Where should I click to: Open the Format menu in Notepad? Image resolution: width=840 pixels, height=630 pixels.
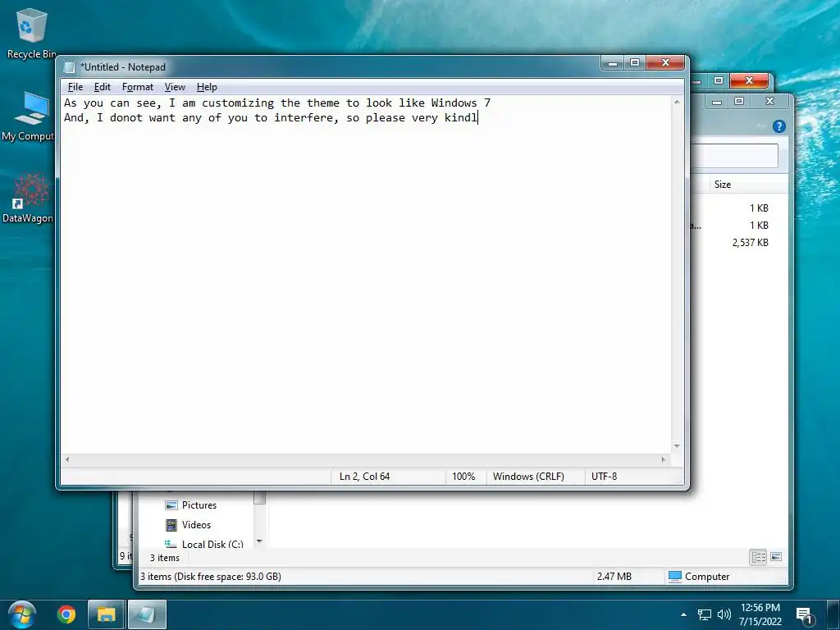pyautogui.click(x=138, y=87)
